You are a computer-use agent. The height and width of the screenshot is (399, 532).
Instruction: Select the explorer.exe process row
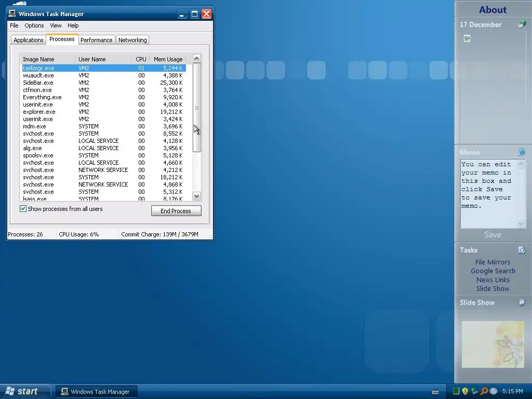(x=104, y=112)
